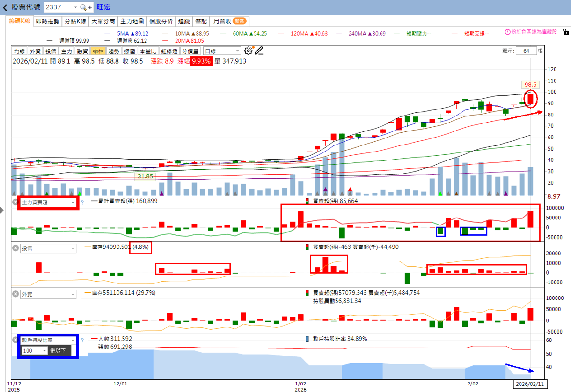
Task: Toggle the 主力 overlay button
Action: coord(67,51)
